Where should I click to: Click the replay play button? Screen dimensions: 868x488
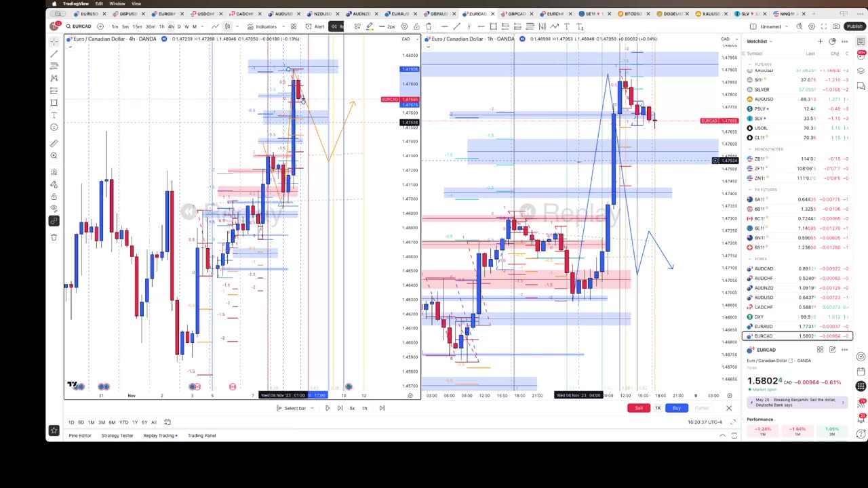327,408
